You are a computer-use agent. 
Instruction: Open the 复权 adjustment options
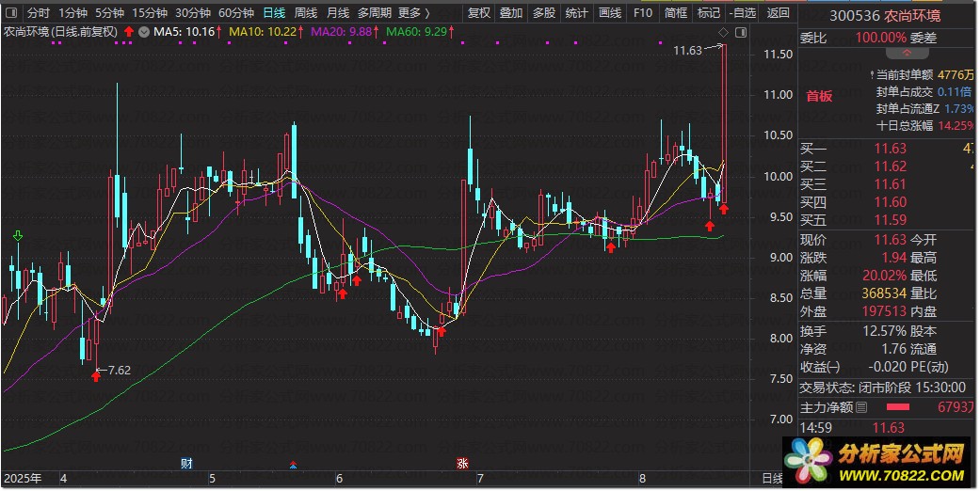tap(479, 12)
